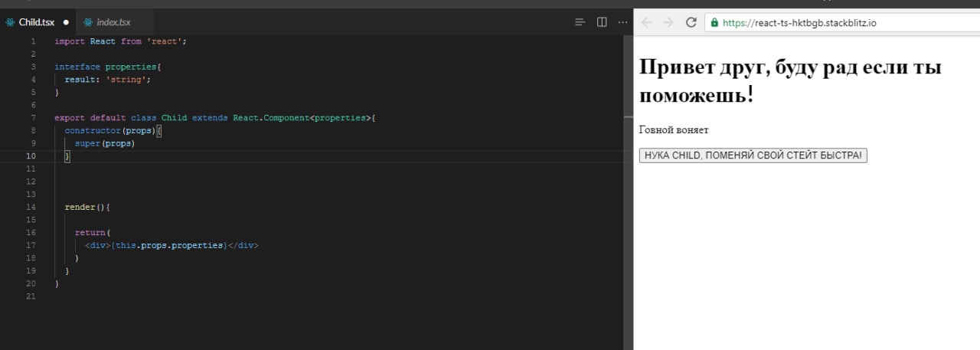Image resolution: width=980 pixels, height=350 pixels.
Task: Click the React file icon on index.tsx tab
Action: click(88, 22)
